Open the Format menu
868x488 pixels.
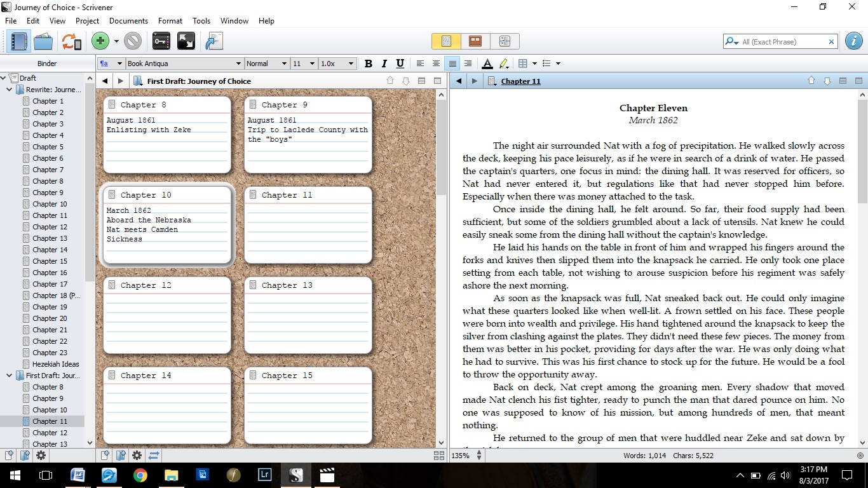[170, 21]
